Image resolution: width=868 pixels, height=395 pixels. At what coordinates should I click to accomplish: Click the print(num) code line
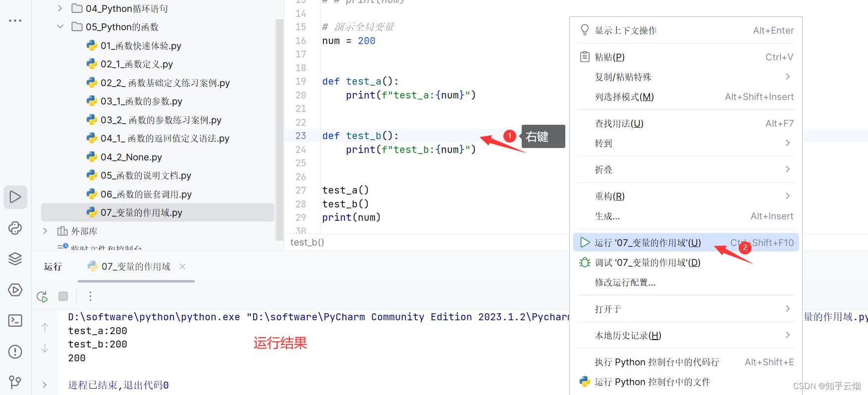click(351, 217)
